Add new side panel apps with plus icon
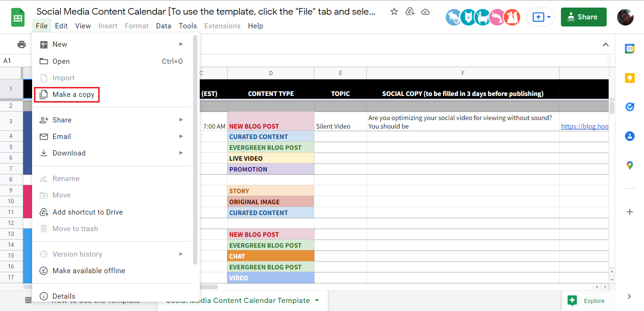644x311 pixels. click(x=630, y=212)
